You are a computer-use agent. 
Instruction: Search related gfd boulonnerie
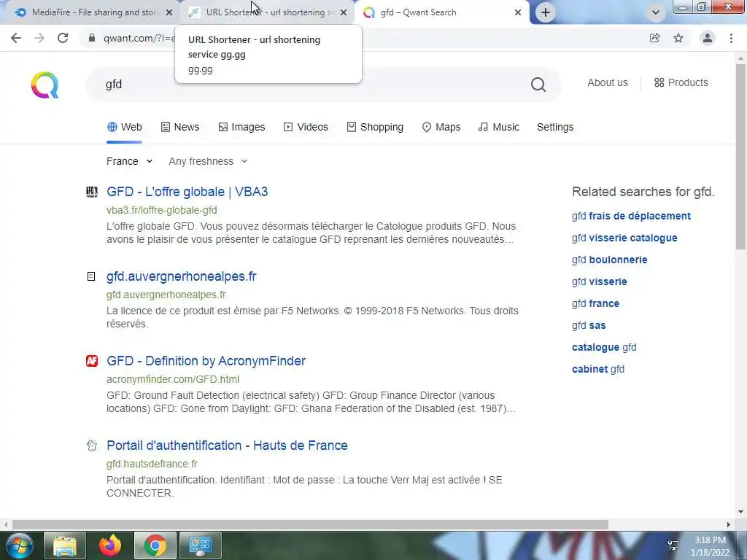coord(610,260)
